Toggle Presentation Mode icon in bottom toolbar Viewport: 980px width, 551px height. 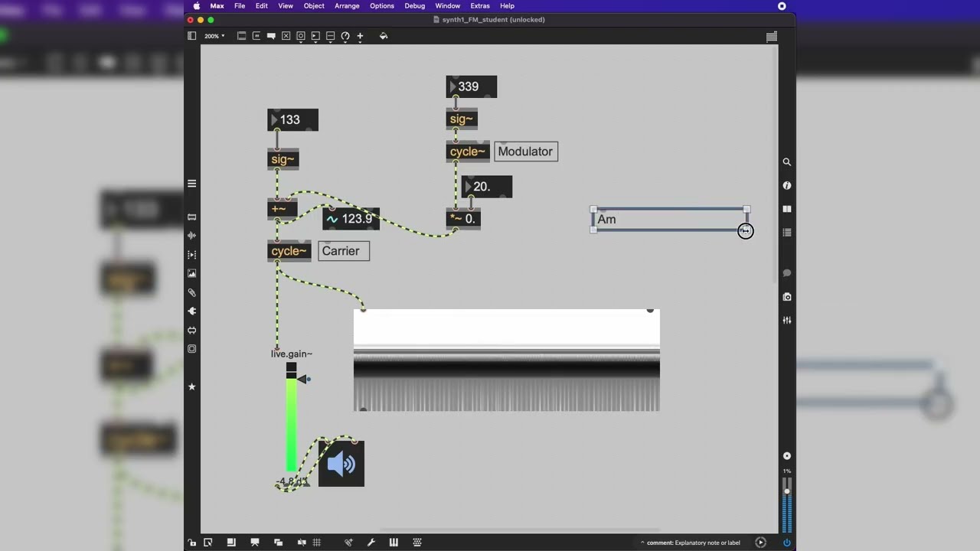tap(255, 543)
